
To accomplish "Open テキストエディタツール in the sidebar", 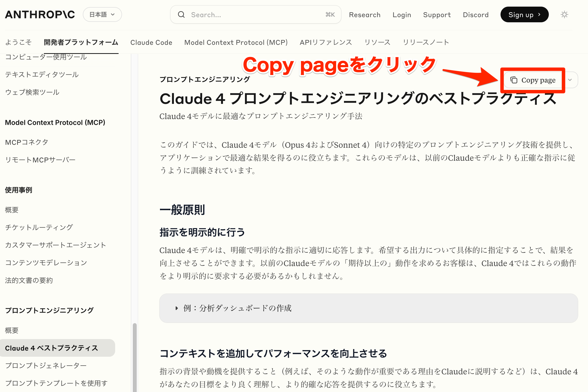I will click(42, 74).
